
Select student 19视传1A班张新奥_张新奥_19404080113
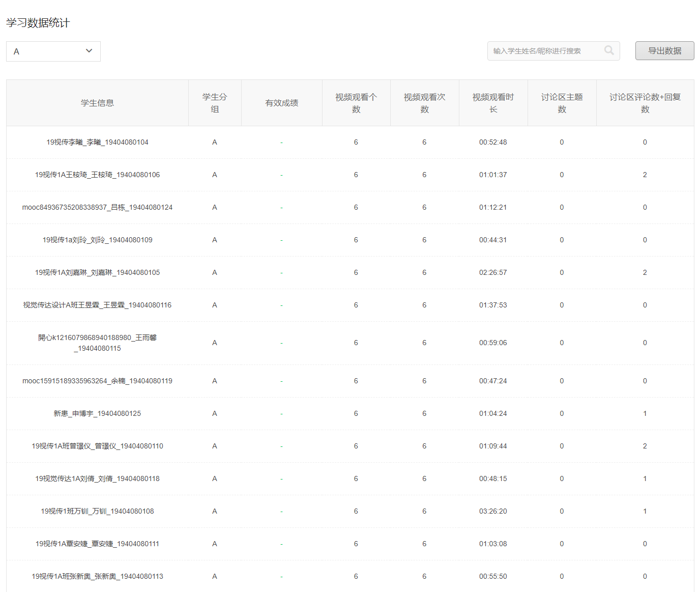pyautogui.click(x=97, y=576)
